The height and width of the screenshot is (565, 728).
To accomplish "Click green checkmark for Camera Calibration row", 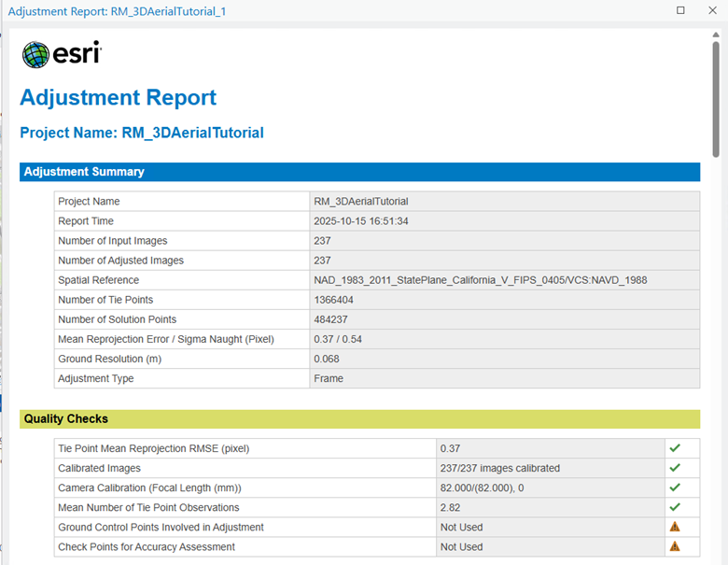I will point(675,487).
